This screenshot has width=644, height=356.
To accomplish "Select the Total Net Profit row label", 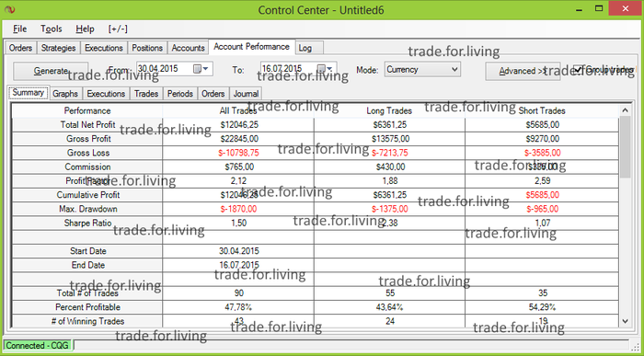I will point(88,124).
